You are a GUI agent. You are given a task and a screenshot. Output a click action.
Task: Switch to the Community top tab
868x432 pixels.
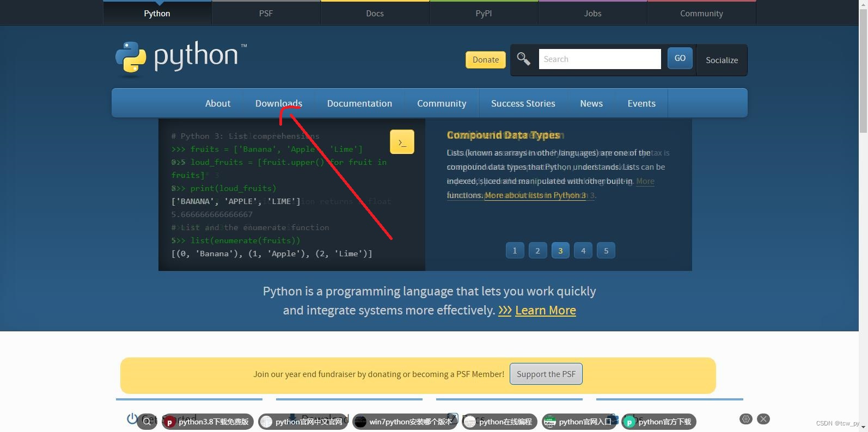[x=701, y=13]
